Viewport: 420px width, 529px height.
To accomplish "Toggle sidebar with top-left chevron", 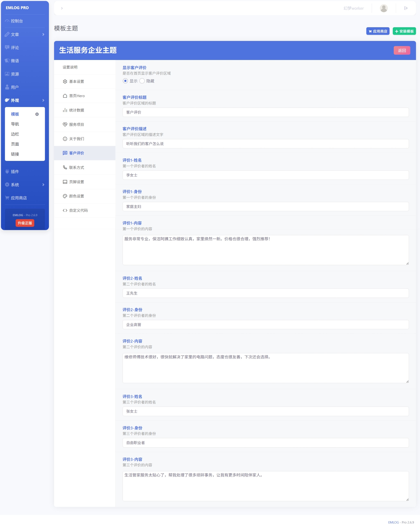I will click(x=62, y=8).
